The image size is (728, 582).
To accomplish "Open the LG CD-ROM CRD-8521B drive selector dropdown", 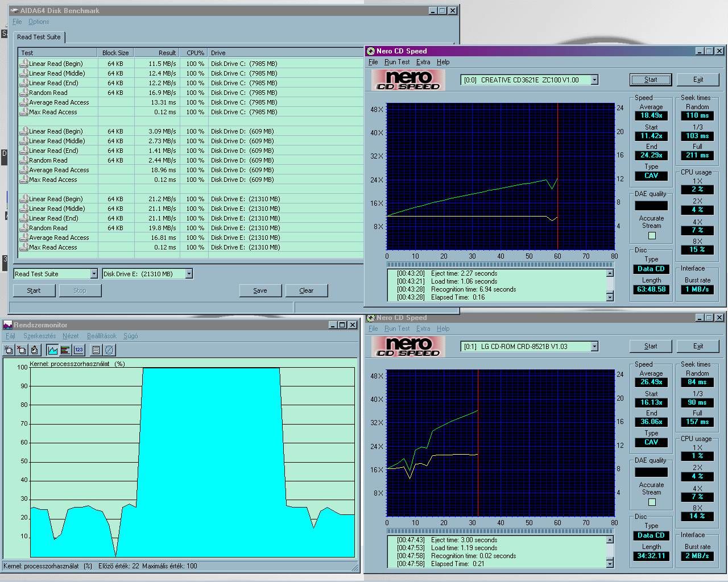I will click(x=594, y=347).
